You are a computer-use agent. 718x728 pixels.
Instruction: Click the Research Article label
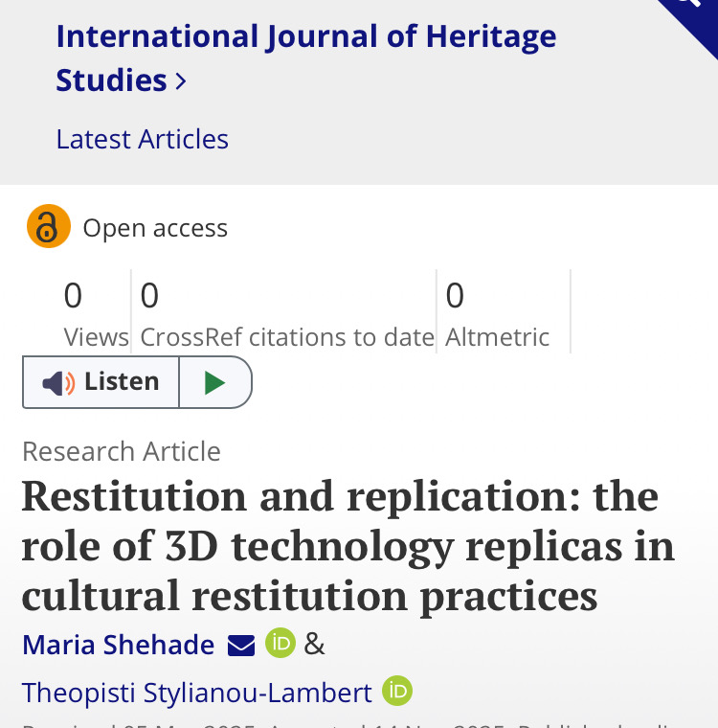point(122,451)
